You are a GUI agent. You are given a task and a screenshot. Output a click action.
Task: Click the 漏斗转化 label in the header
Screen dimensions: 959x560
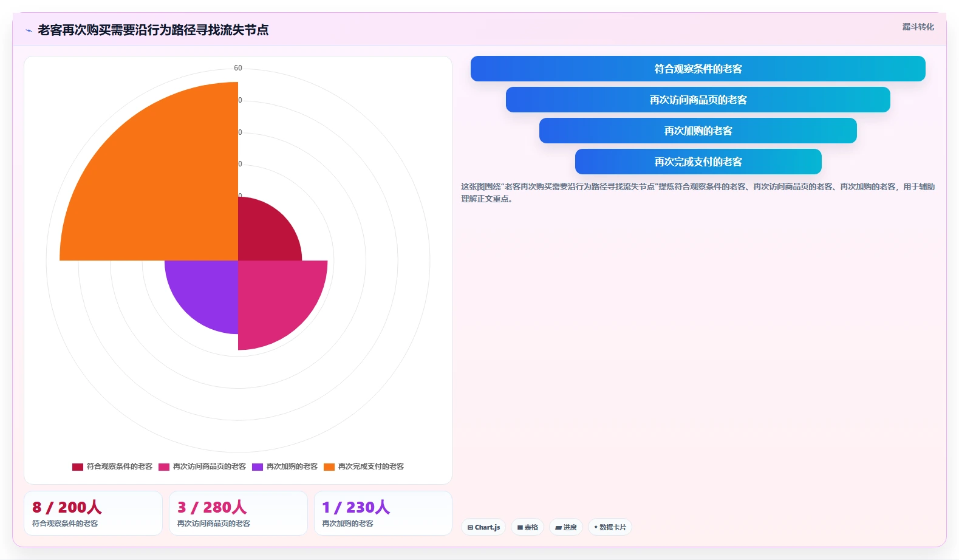coord(918,27)
